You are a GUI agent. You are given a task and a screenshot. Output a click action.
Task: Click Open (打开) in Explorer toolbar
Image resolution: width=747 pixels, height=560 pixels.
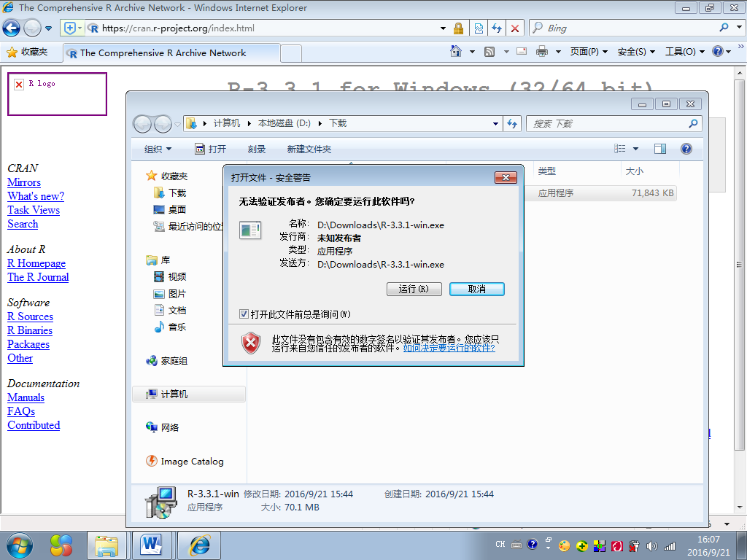click(x=211, y=149)
